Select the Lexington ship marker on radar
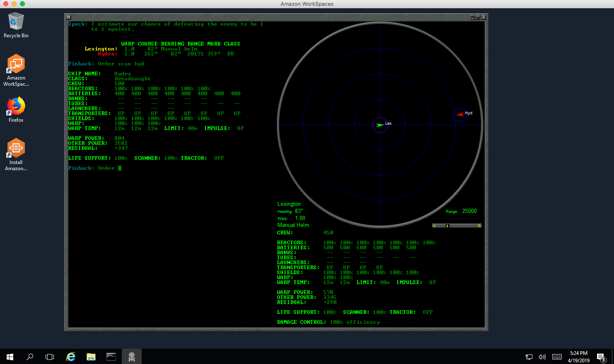The height and width of the screenshot is (364, 614). pos(380,125)
